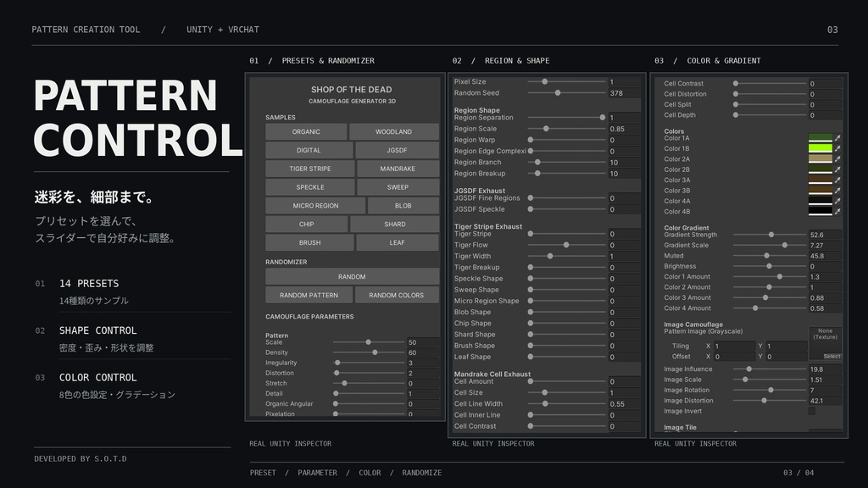Click the Pattern Image texture slot
Viewport: 868px width, 488px height.
826,344
